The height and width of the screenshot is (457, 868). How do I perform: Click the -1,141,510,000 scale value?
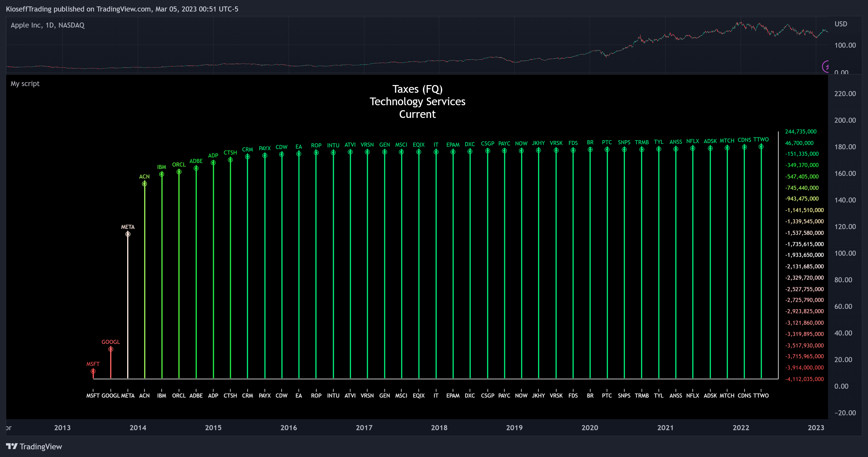coord(804,210)
